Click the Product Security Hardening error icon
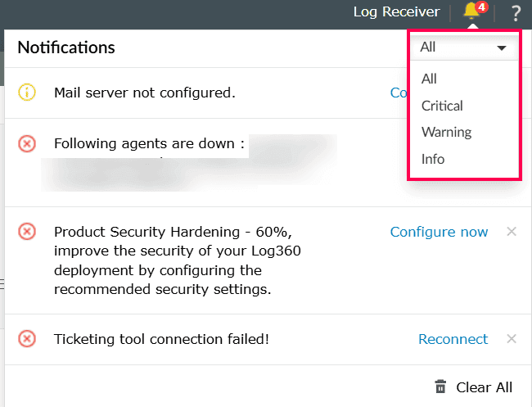The width and height of the screenshot is (532, 407). pos(27,232)
